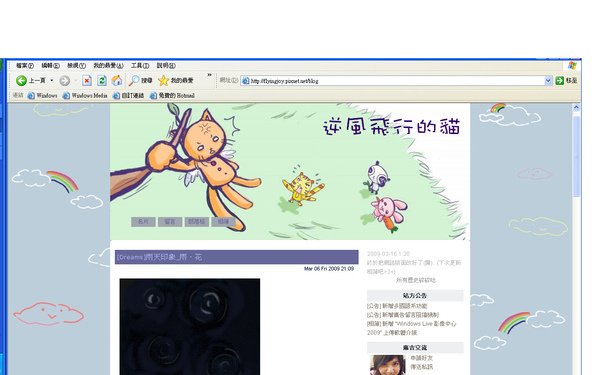600x375 pixels.
Task: Open the 檔案 (File) menu
Action: 25,66
